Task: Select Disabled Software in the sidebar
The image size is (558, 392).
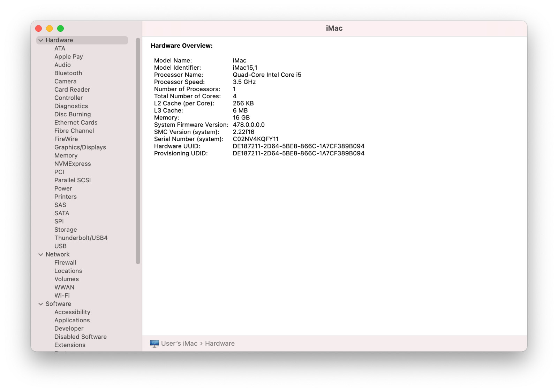Action: (81, 337)
